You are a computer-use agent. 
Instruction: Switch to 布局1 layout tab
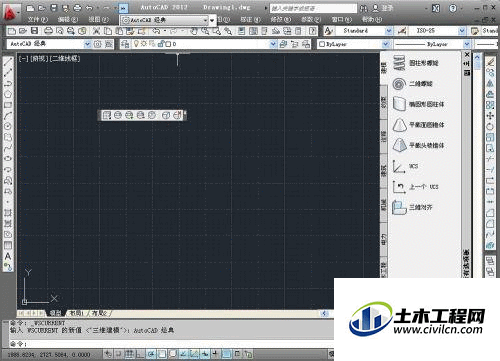point(76,313)
